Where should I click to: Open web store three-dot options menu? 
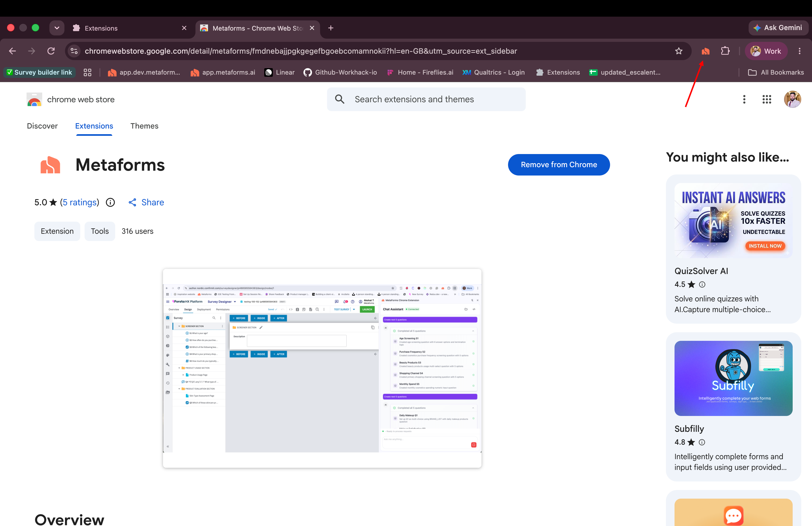click(x=744, y=99)
